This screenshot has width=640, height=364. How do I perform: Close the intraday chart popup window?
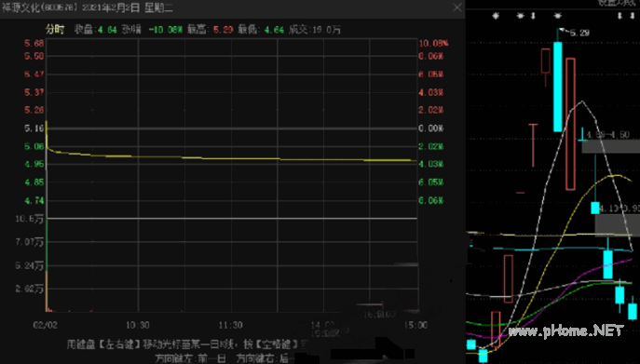457,7
